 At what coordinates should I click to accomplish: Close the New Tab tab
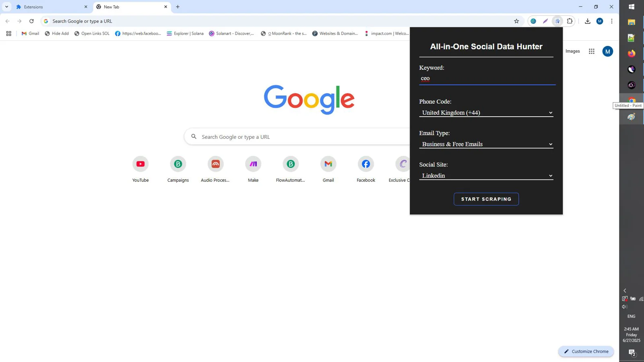[x=165, y=7]
